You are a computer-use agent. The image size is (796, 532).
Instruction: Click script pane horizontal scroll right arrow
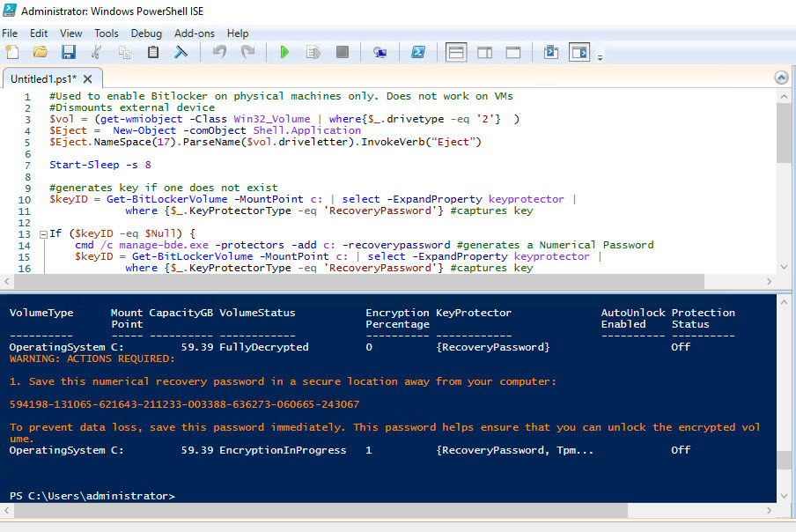769,281
